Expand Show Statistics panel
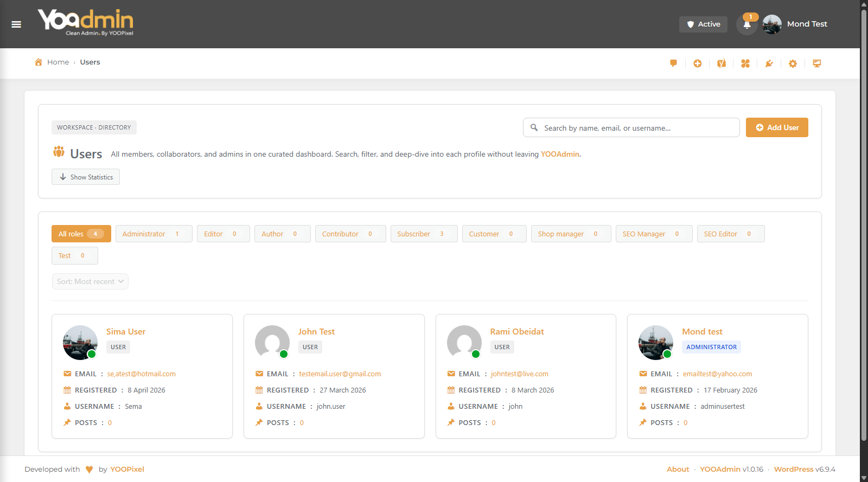Viewport: 868px width, 482px height. (x=86, y=177)
